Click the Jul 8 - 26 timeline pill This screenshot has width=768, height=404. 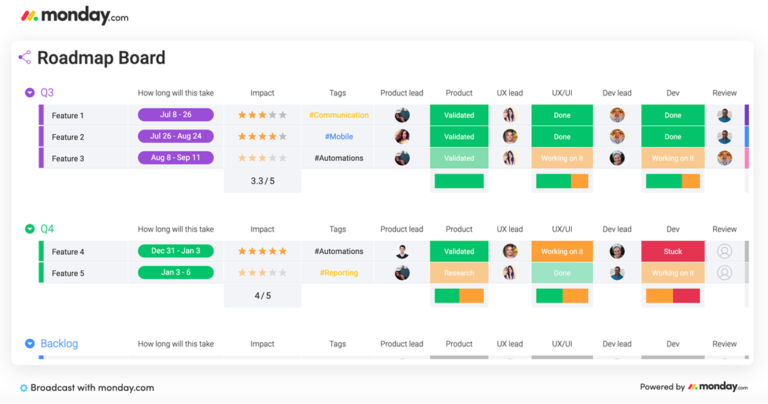click(x=175, y=115)
